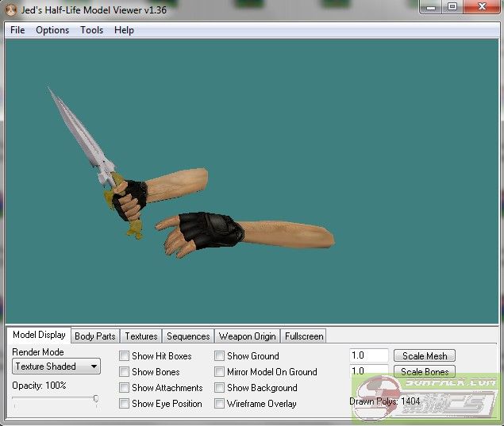Enable the Show Hit Boxes checkbox
The height and width of the screenshot is (426, 504).
(x=125, y=356)
